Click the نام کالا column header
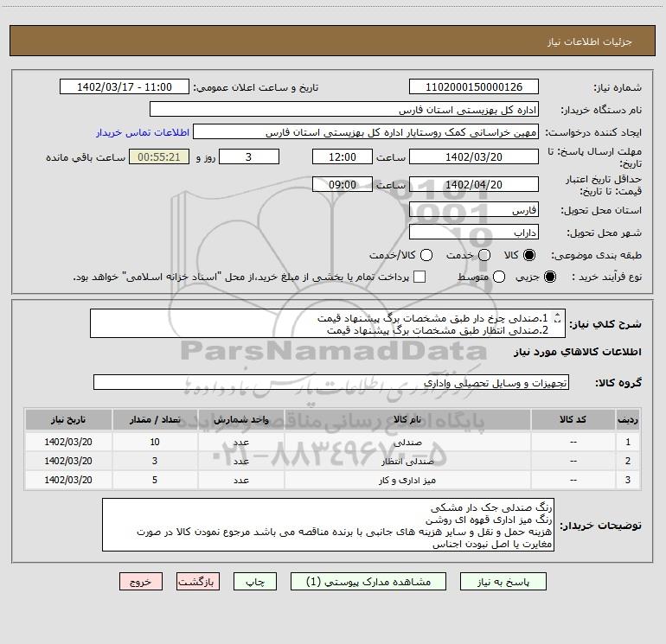The height and width of the screenshot is (644, 666). coord(407,420)
